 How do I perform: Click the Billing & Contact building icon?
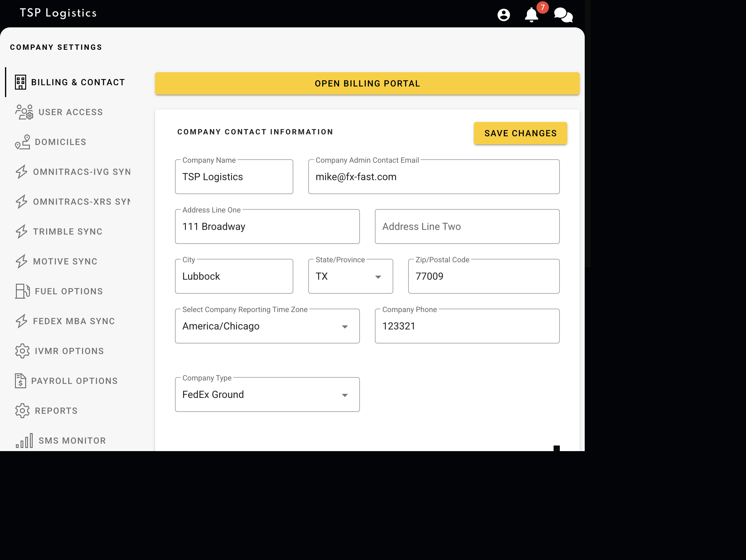pyautogui.click(x=21, y=82)
